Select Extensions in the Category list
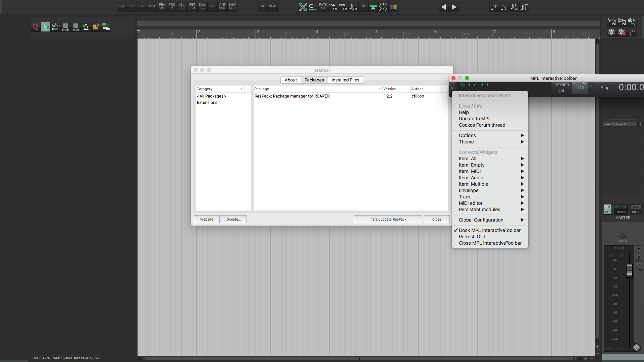 click(207, 103)
